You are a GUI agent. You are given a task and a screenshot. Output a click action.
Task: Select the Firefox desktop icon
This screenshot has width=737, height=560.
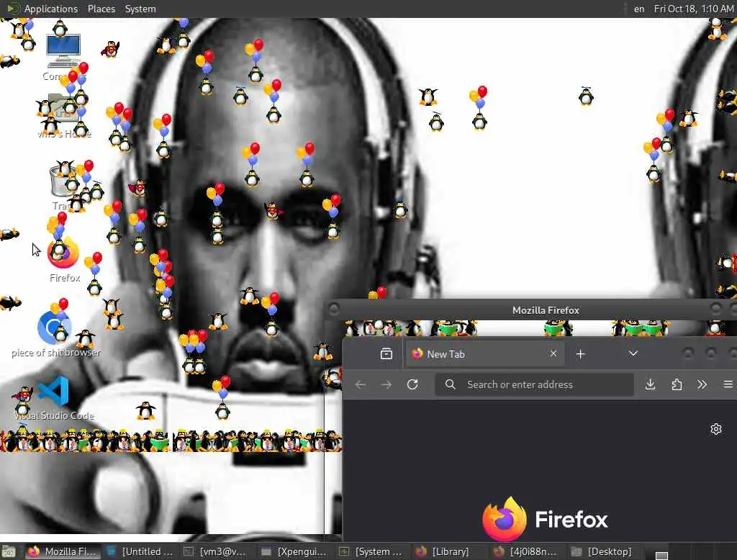64,258
